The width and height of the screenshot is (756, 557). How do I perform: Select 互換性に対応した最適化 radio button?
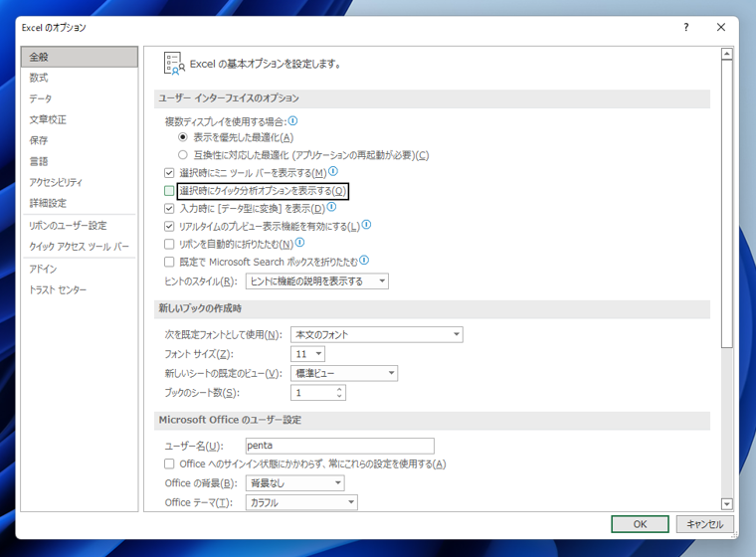pyautogui.click(x=183, y=155)
